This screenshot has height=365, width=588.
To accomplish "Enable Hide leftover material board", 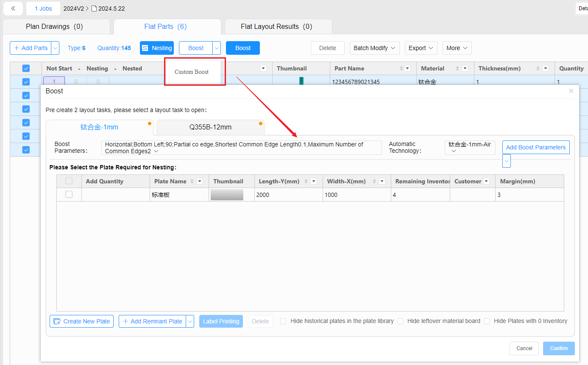I will pos(400,321).
